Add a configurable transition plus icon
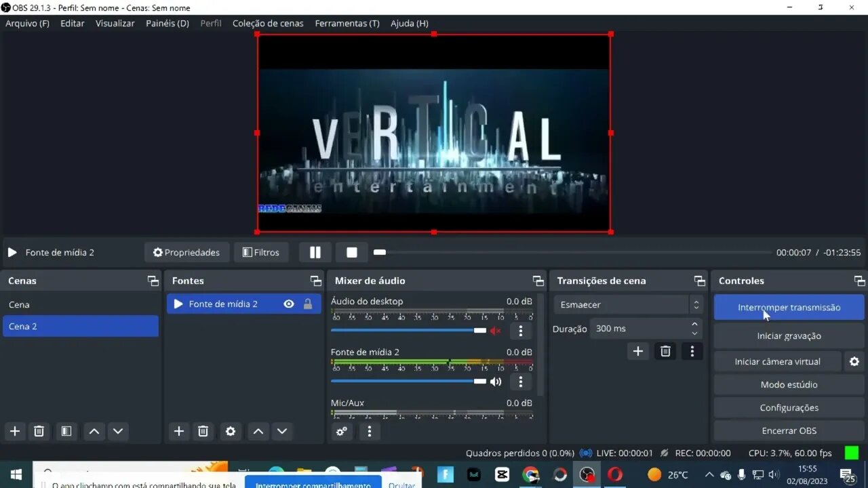 [x=638, y=351]
